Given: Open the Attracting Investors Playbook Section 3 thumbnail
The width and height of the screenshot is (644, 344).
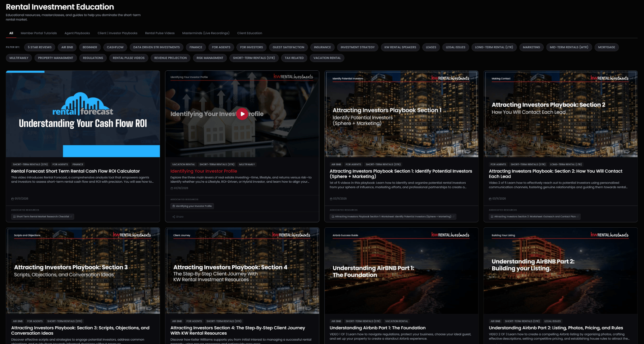Looking at the screenshot, I should tap(83, 271).
